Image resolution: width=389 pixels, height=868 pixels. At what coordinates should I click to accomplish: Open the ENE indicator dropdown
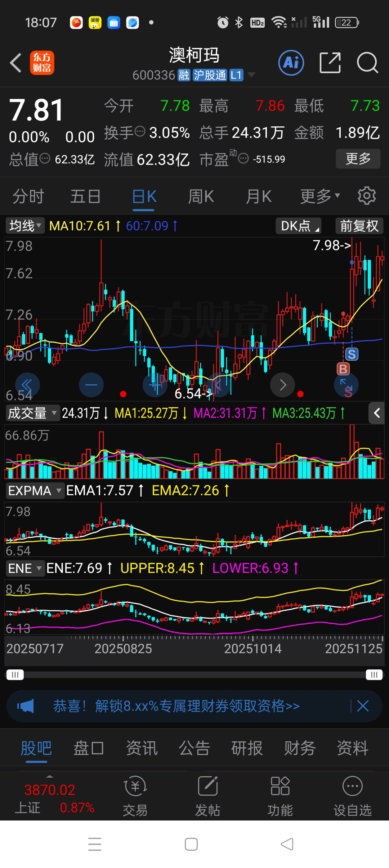(25, 568)
